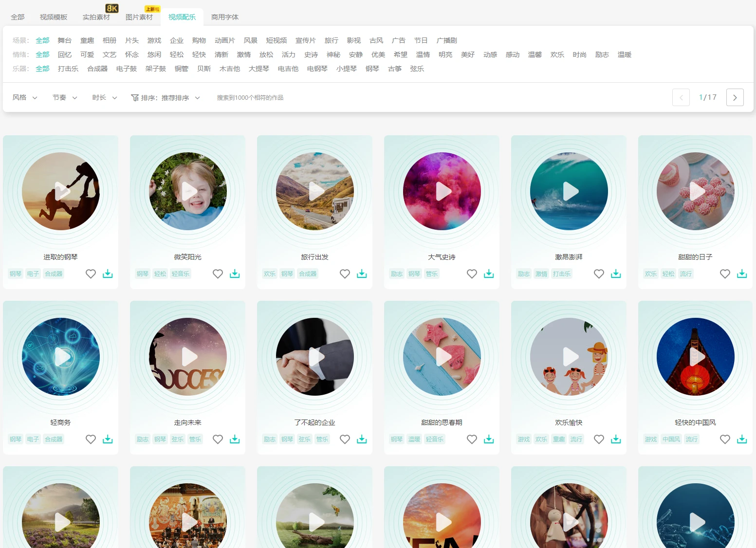Click the 打击乐 tag on 激昂澎湃
756x548 pixels.
coord(562,274)
